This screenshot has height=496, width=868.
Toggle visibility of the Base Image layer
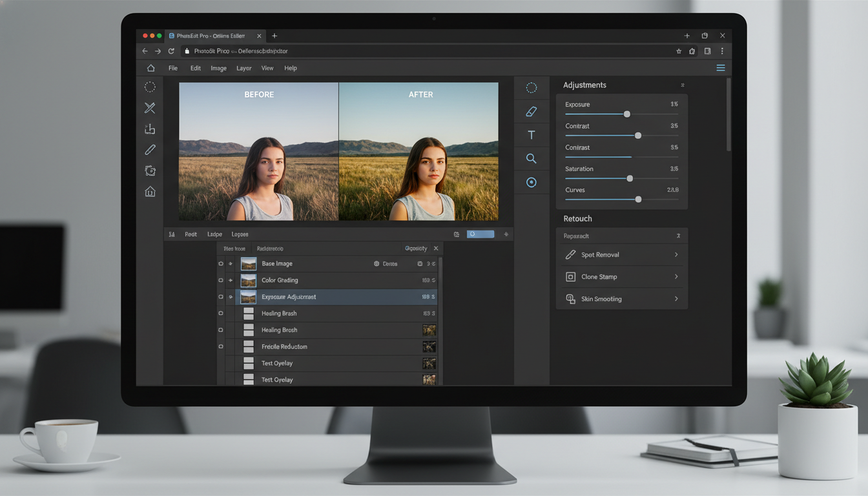(221, 263)
